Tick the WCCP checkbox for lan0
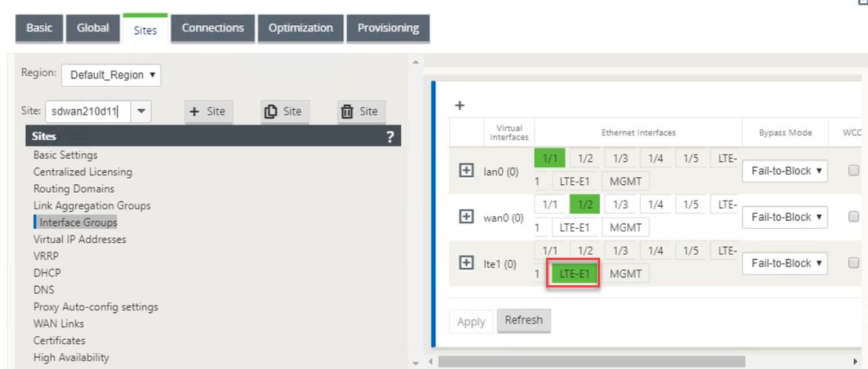The height and width of the screenshot is (369, 868). 854,171
